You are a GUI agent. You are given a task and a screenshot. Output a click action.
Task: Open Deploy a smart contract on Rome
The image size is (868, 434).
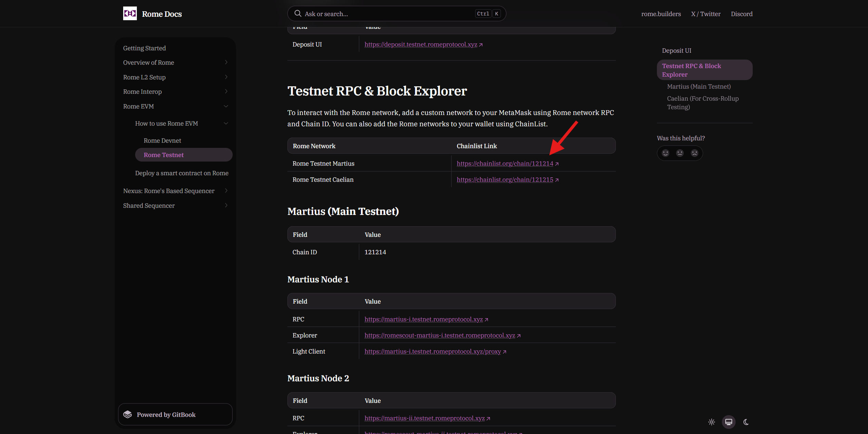pos(182,173)
